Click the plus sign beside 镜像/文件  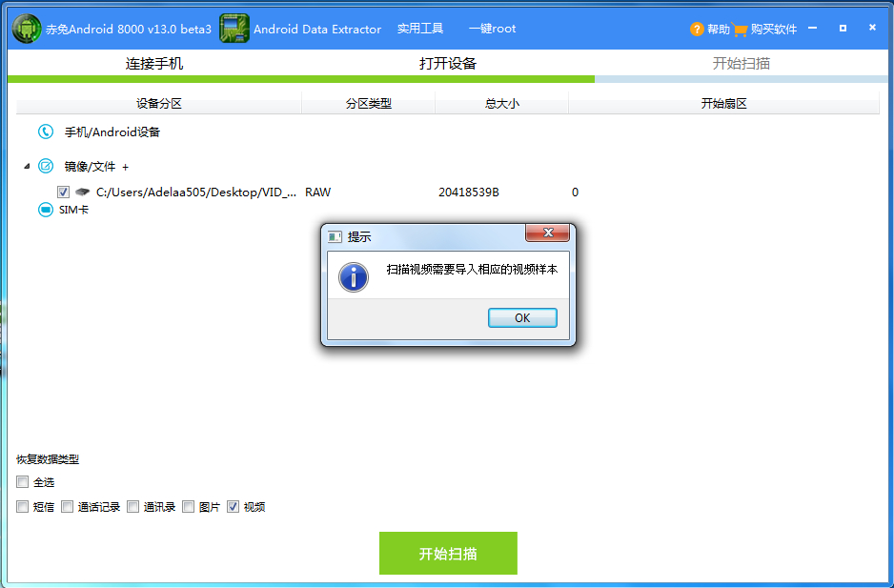pos(126,167)
